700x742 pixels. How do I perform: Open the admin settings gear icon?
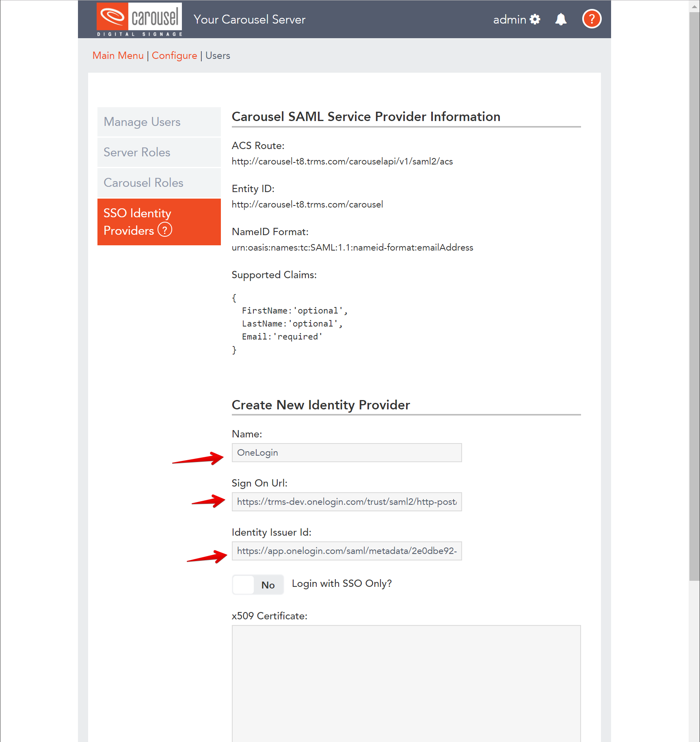click(535, 19)
